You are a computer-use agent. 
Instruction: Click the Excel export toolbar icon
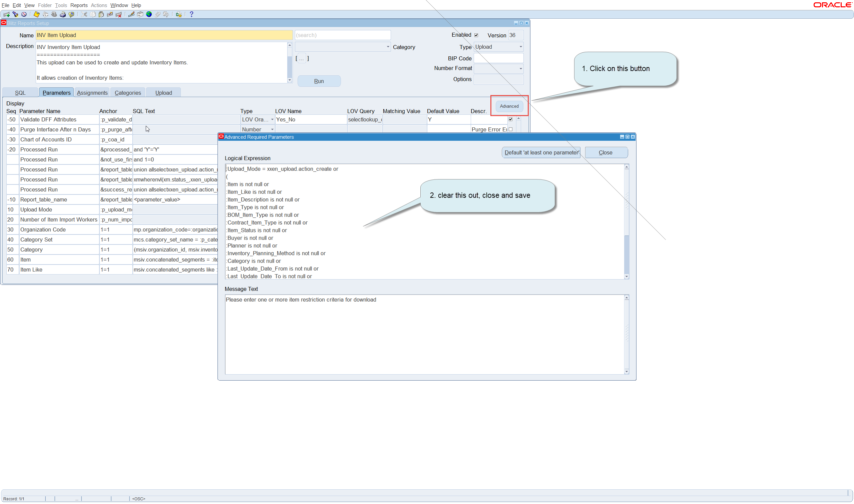[178, 14]
